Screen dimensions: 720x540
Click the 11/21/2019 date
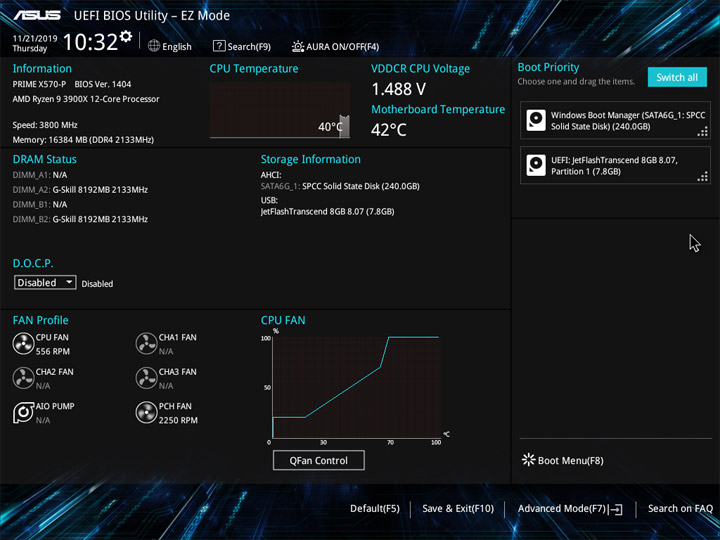[x=35, y=39]
